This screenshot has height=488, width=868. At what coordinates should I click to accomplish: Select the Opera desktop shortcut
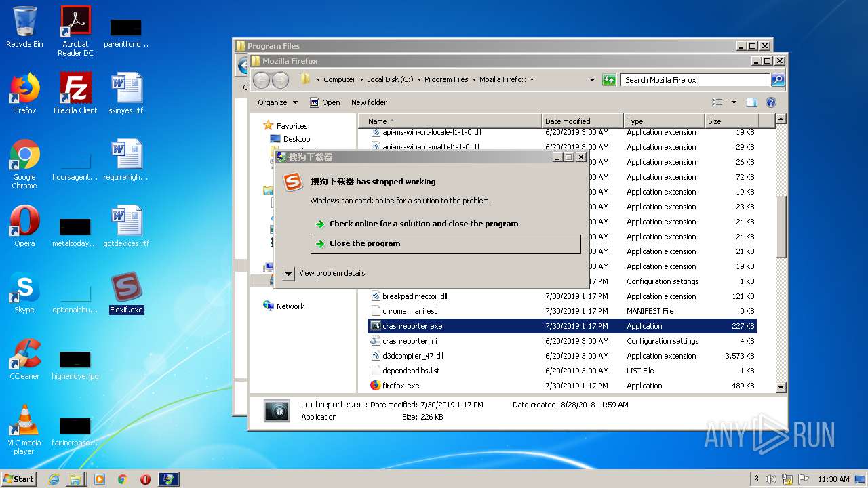24,226
